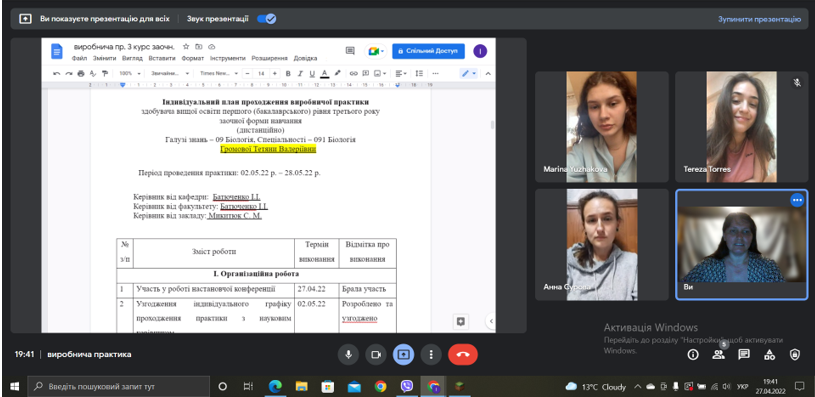The height and width of the screenshot is (397, 815).
Task: Click the Add comment toolbar icon
Action: tap(366, 73)
